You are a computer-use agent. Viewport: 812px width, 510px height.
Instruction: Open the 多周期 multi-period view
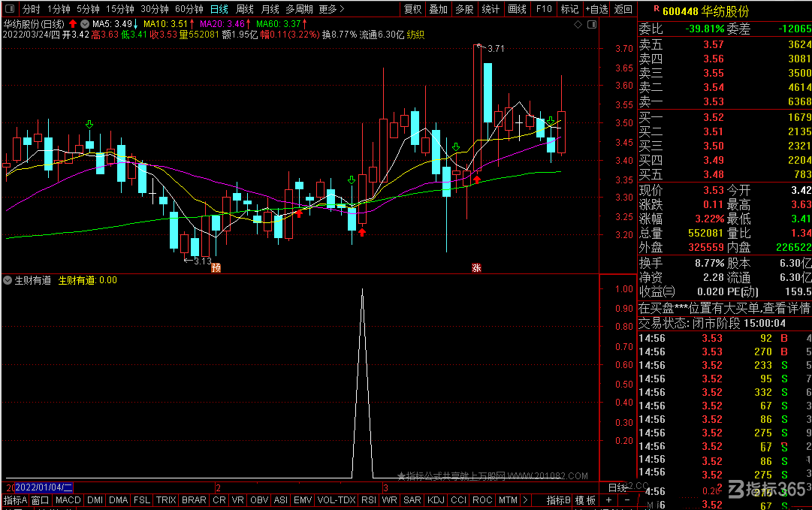pyautogui.click(x=299, y=9)
